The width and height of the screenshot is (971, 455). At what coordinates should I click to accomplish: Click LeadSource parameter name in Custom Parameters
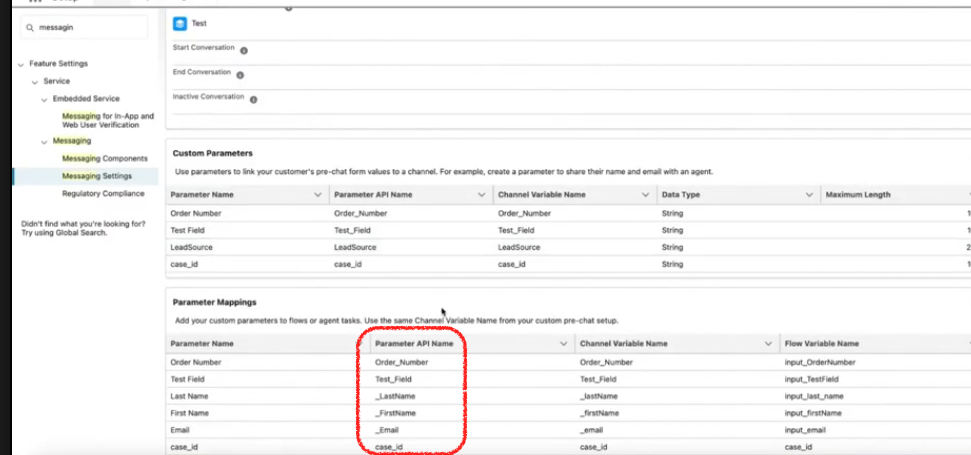(191, 247)
